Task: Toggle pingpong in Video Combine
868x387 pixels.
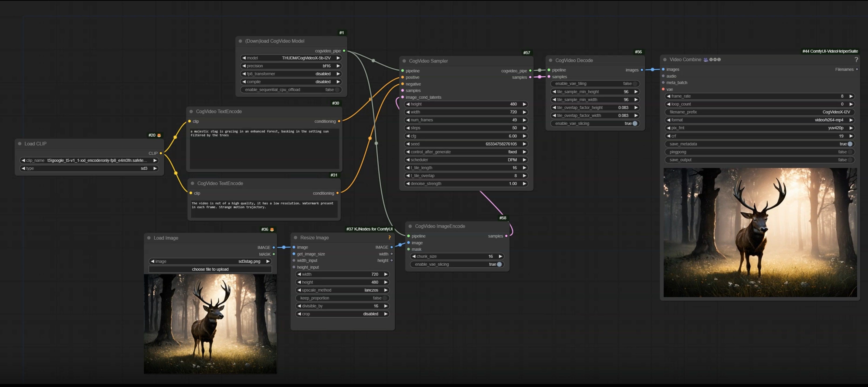Action: click(759, 152)
